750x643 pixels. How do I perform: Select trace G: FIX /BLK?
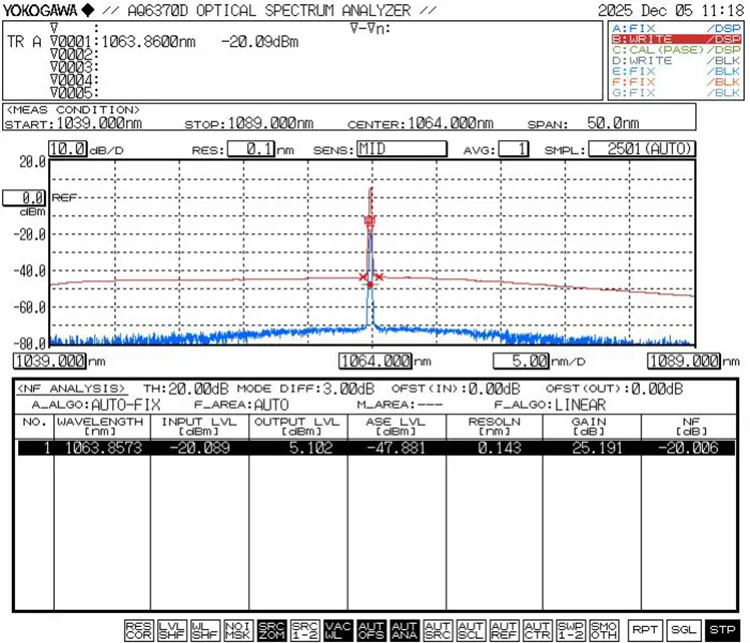(676, 93)
